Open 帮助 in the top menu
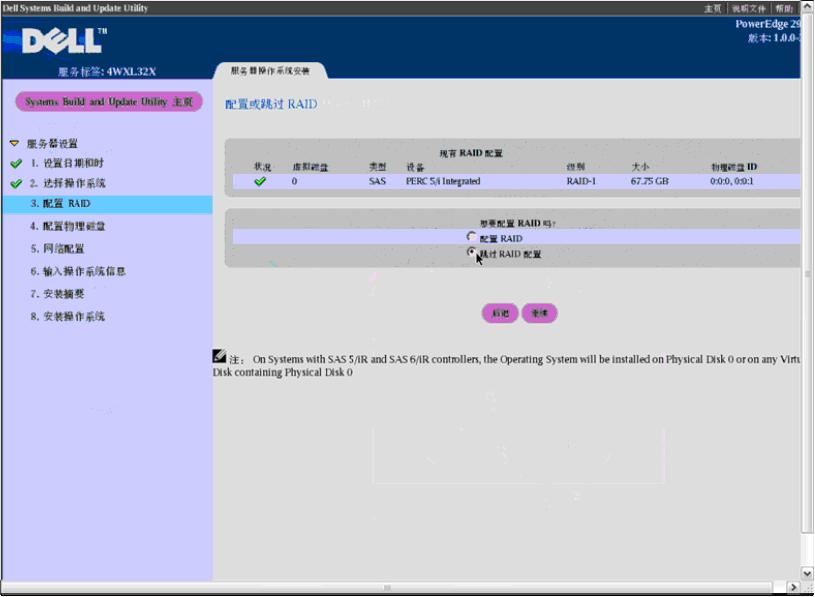The height and width of the screenshot is (597, 815). click(x=784, y=8)
